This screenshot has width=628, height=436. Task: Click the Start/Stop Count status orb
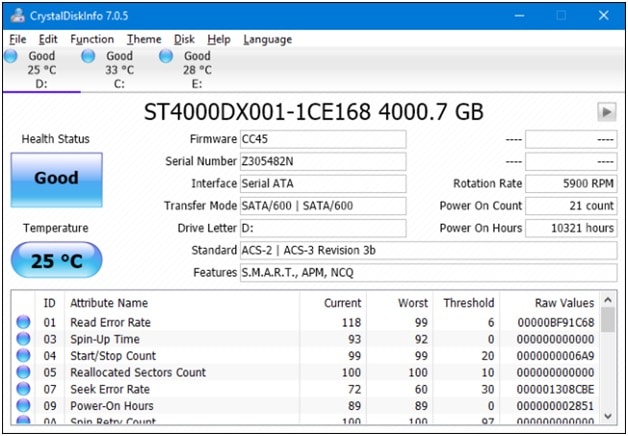[23, 356]
